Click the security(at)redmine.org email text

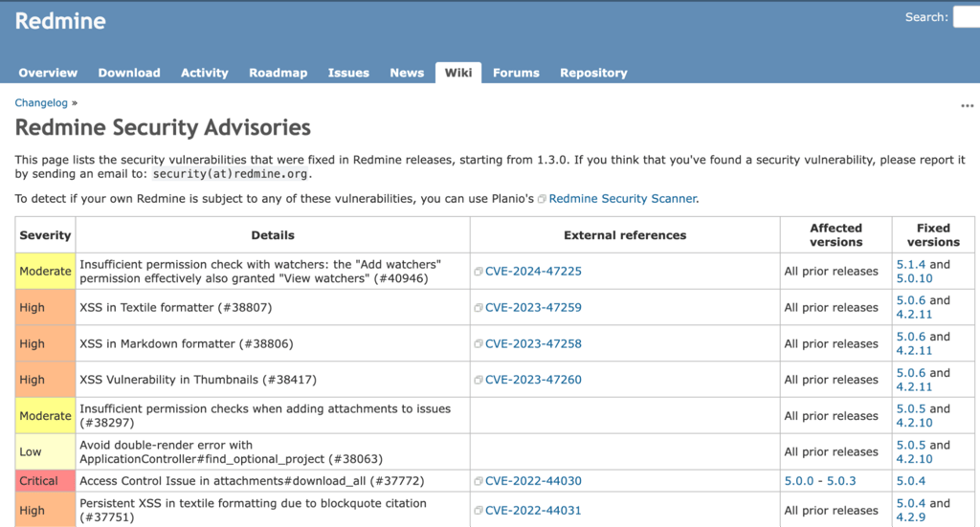230,174
